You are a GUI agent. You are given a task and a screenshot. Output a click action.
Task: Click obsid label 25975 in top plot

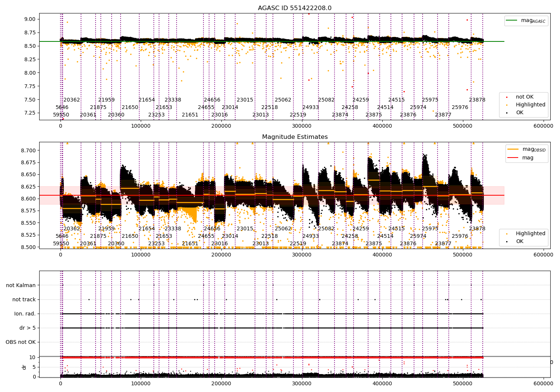(x=430, y=100)
